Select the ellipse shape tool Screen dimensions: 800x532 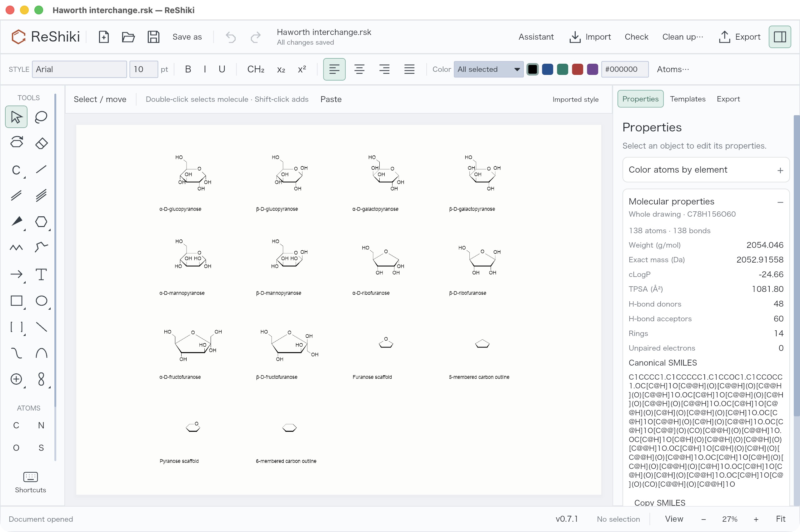(41, 301)
